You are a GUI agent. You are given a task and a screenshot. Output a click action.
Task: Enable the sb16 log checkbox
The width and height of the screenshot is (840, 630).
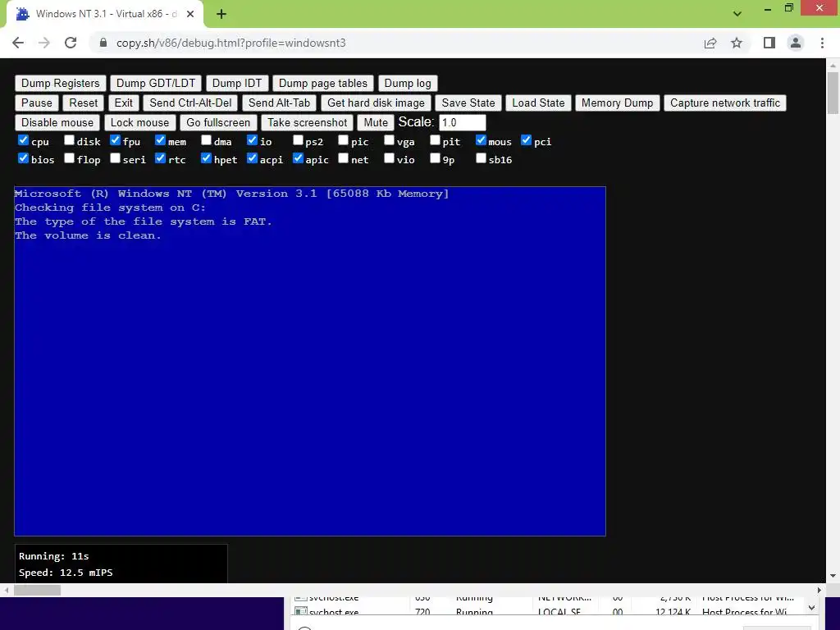click(x=481, y=158)
